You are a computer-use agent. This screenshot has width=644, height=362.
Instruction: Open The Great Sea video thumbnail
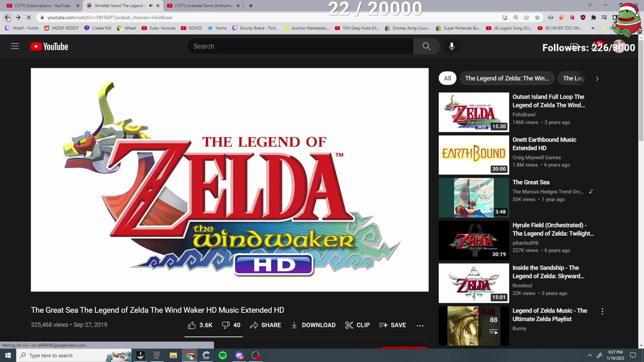474,198
